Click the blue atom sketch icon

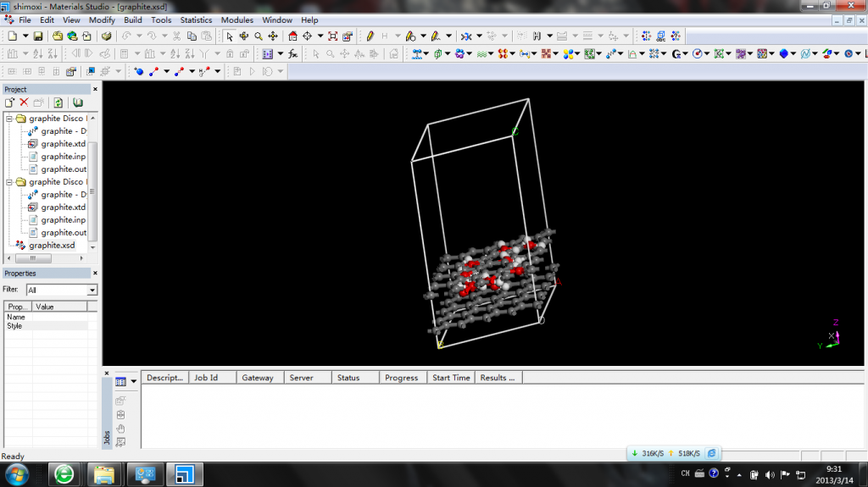tap(139, 71)
